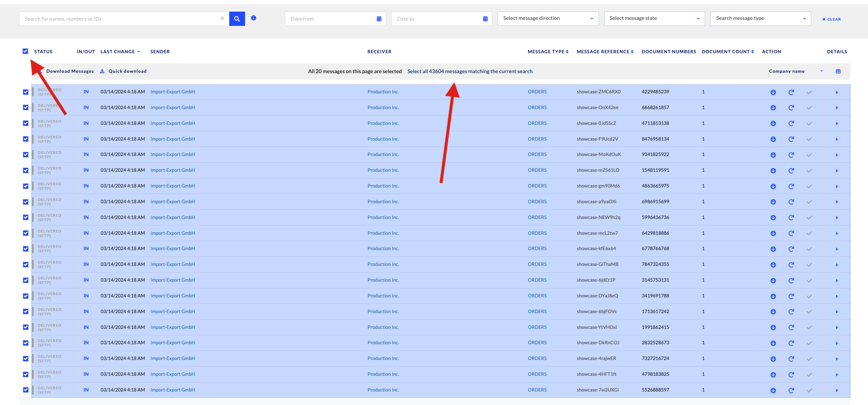Click the Quick download text button
The height and width of the screenshot is (405, 868).
click(128, 71)
